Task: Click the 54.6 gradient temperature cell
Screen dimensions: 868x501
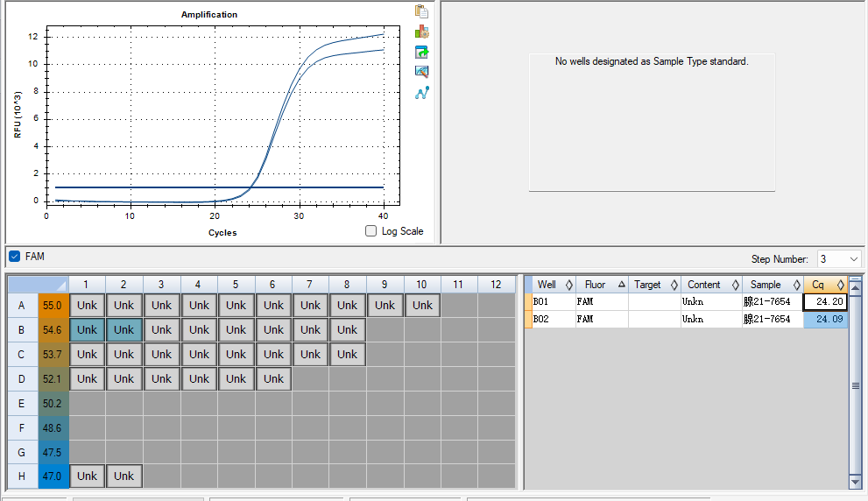Action: 53,330
